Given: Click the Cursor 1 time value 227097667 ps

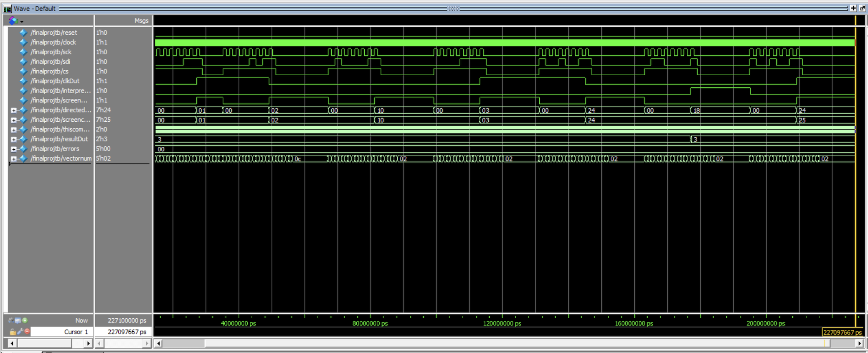Looking at the screenshot, I should click(127, 332).
